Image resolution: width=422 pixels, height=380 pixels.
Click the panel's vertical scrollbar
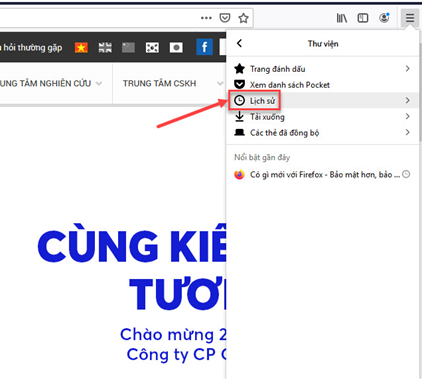pyautogui.click(x=420, y=93)
